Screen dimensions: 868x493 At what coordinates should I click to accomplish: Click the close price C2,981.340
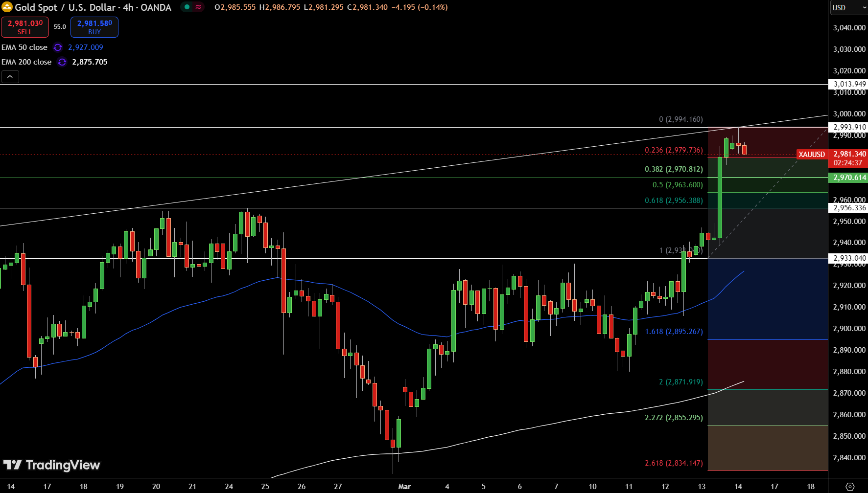[x=367, y=7]
